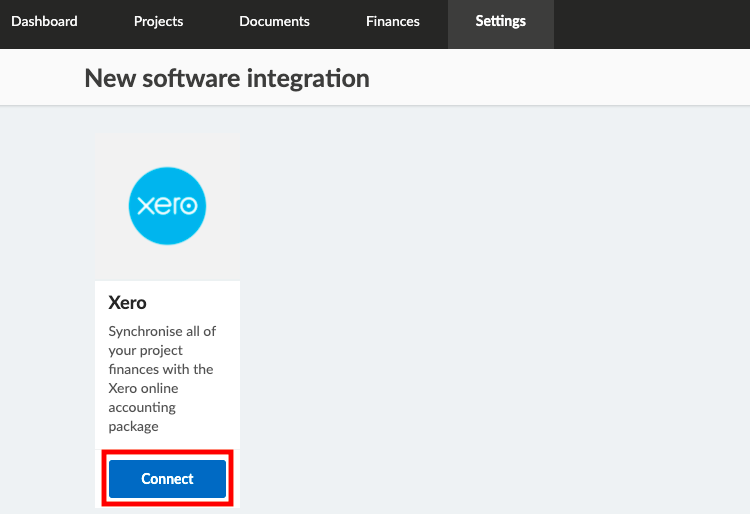Viewport: 750px width, 514px height.
Task: Click the empty dark area of navigation bar
Action: click(651, 24)
